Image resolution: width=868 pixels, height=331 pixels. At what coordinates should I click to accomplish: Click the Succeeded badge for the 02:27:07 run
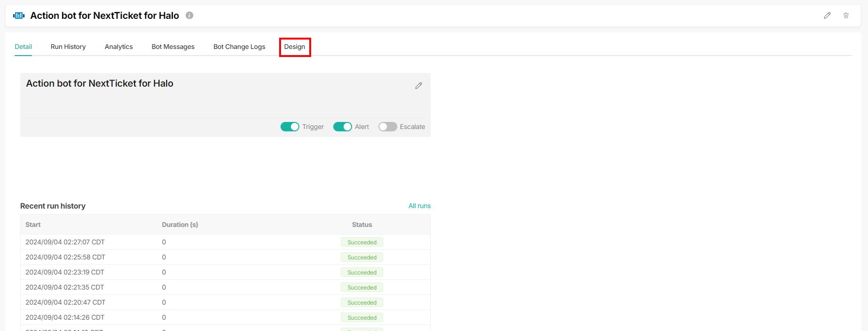click(362, 242)
